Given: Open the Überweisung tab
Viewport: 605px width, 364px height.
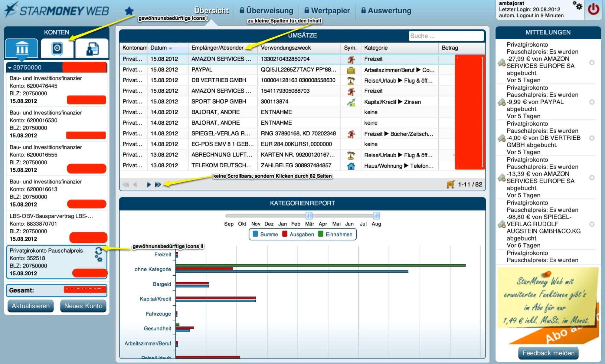Looking at the screenshot, I should pyautogui.click(x=266, y=11).
